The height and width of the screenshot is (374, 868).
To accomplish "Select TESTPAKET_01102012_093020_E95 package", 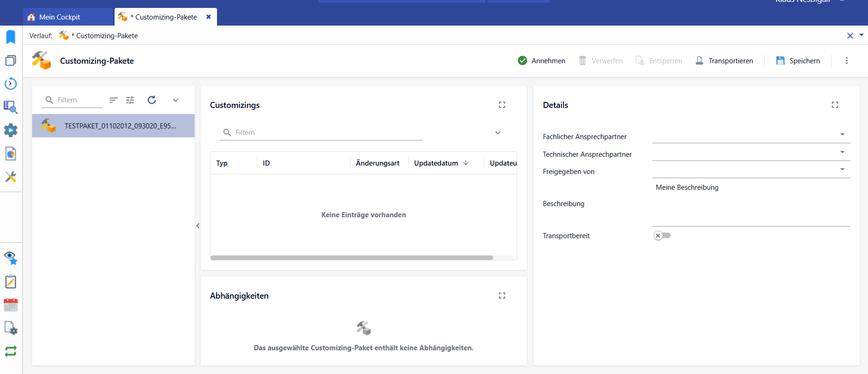I will click(x=113, y=126).
